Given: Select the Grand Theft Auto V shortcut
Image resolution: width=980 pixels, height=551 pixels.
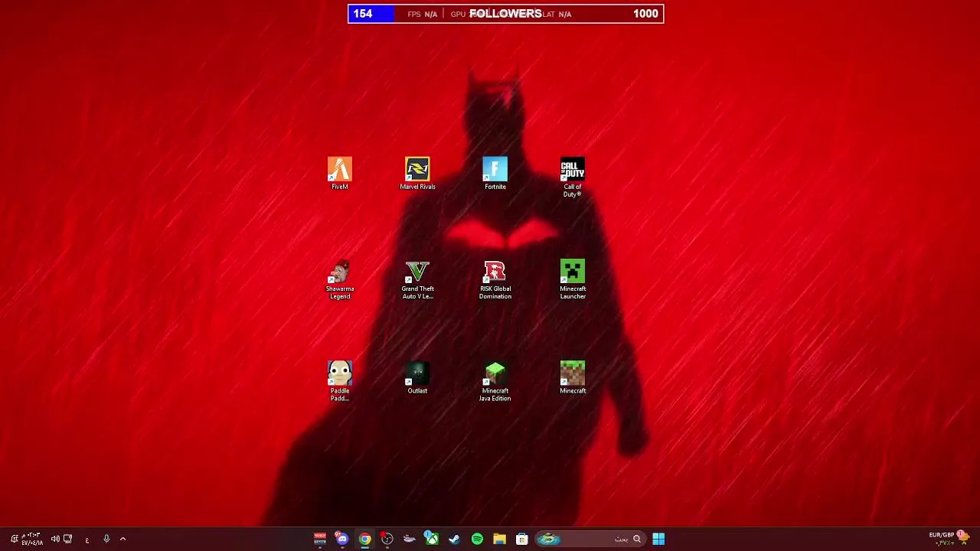Looking at the screenshot, I should (x=417, y=280).
